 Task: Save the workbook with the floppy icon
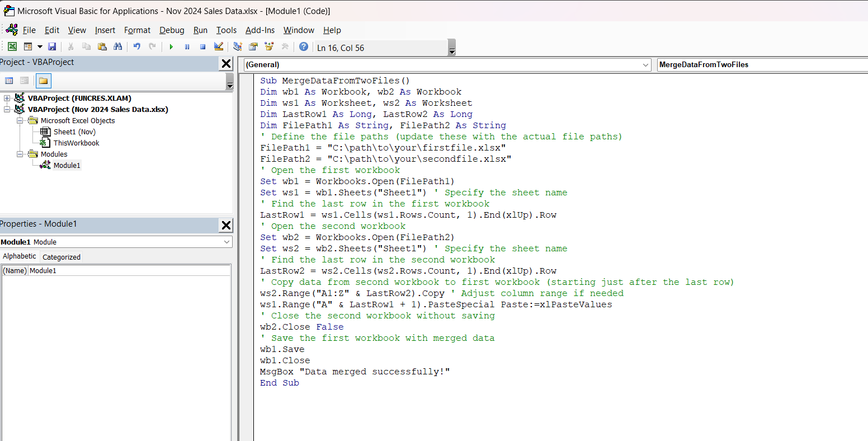tap(52, 47)
